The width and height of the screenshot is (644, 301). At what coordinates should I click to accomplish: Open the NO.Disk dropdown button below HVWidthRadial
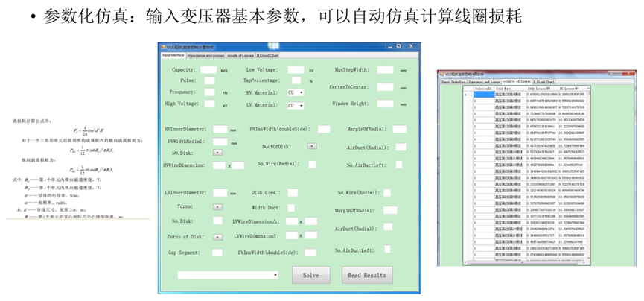click(218, 153)
